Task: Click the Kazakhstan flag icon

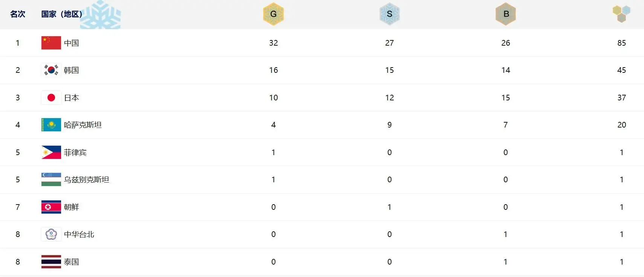Action: [51, 125]
